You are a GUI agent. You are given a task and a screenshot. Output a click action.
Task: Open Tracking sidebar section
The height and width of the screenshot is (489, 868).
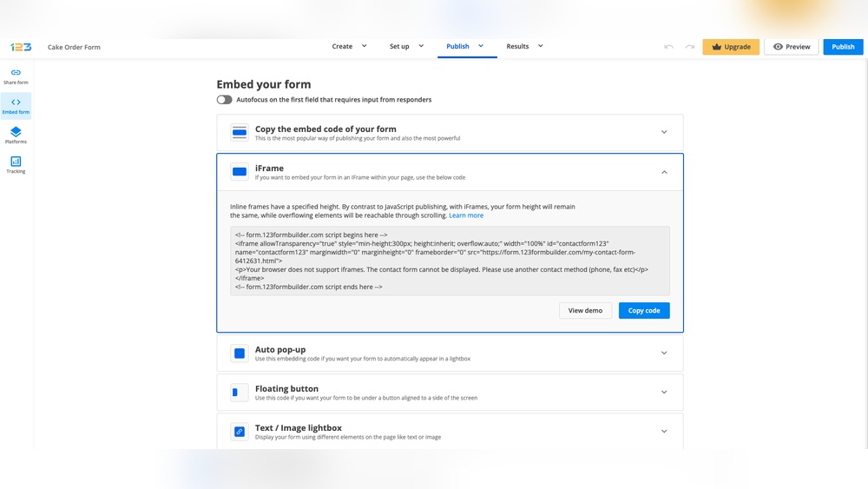(16, 165)
